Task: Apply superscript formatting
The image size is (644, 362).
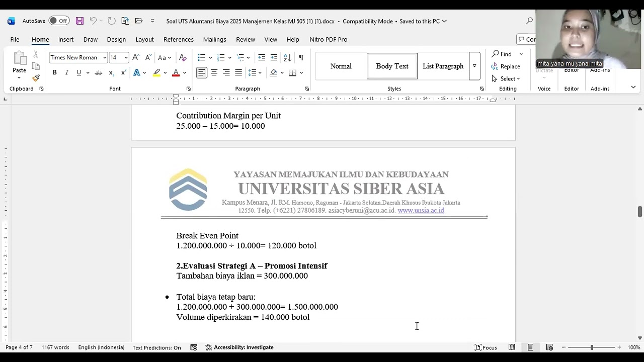Action: point(124,73)
